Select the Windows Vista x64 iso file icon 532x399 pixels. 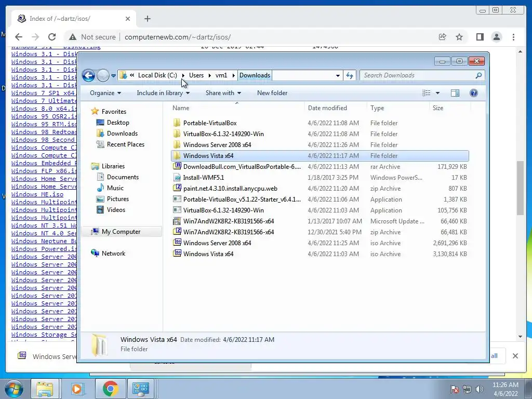click(x=177, y=254)
